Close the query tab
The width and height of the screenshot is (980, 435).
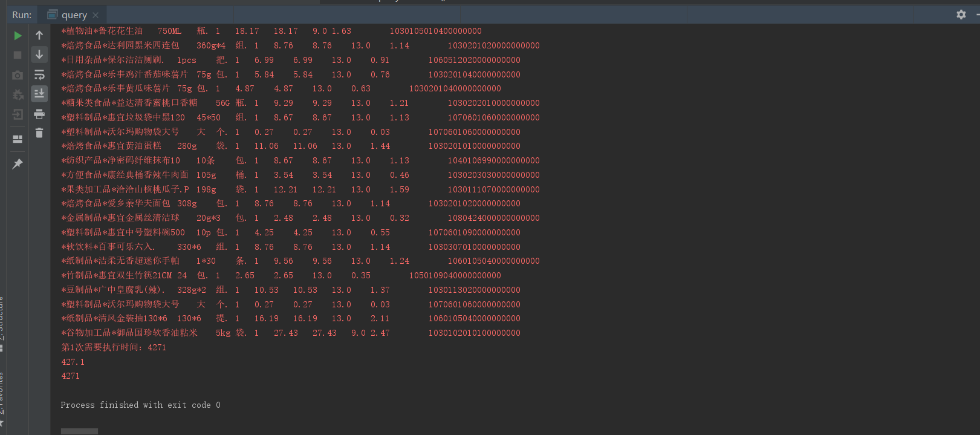[x=96, y=15]
